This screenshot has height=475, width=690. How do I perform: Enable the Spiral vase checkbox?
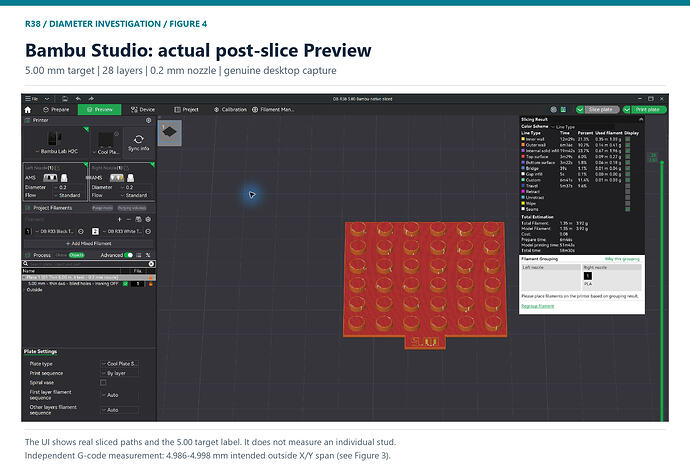pos(103,383)
